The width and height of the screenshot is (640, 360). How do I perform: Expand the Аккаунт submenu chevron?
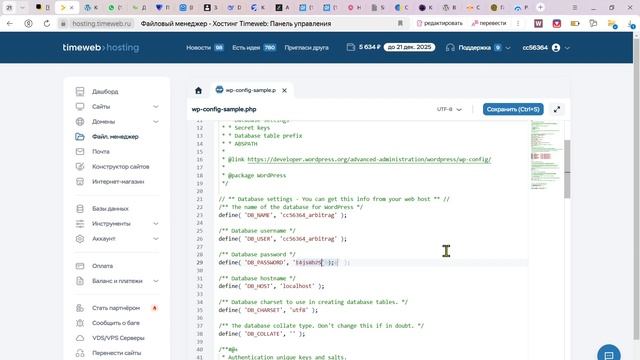click(156, 239)
